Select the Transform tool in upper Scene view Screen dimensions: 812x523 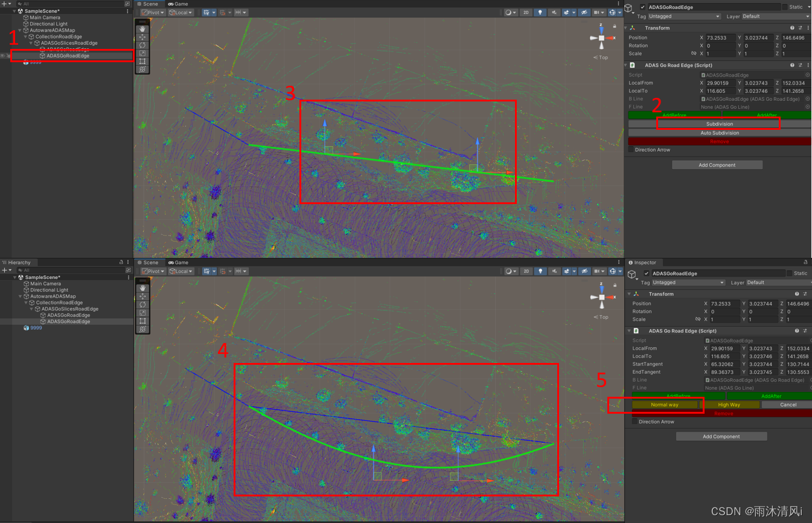tap(142, 69)
